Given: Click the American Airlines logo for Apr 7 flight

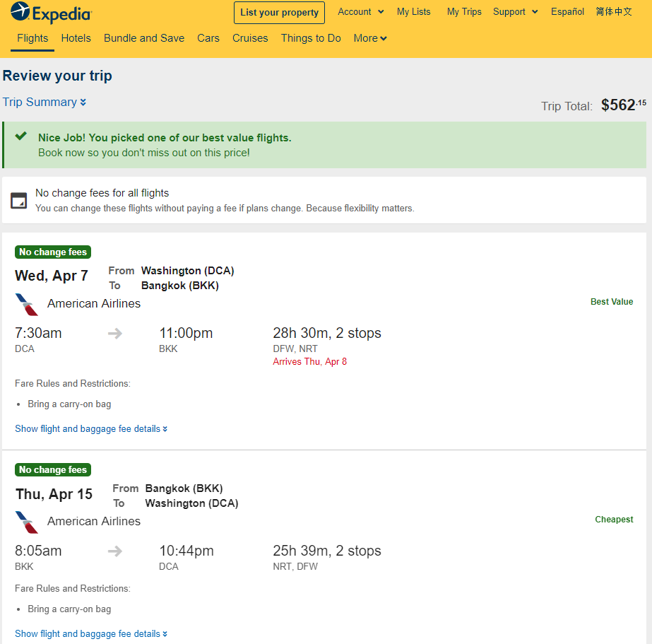Looking at the screenshot, I should coord(27,305).
